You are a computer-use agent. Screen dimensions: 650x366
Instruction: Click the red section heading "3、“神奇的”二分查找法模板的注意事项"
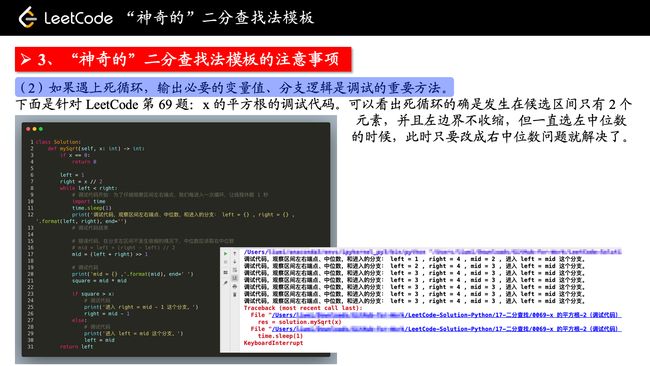[x=183, y=59]
